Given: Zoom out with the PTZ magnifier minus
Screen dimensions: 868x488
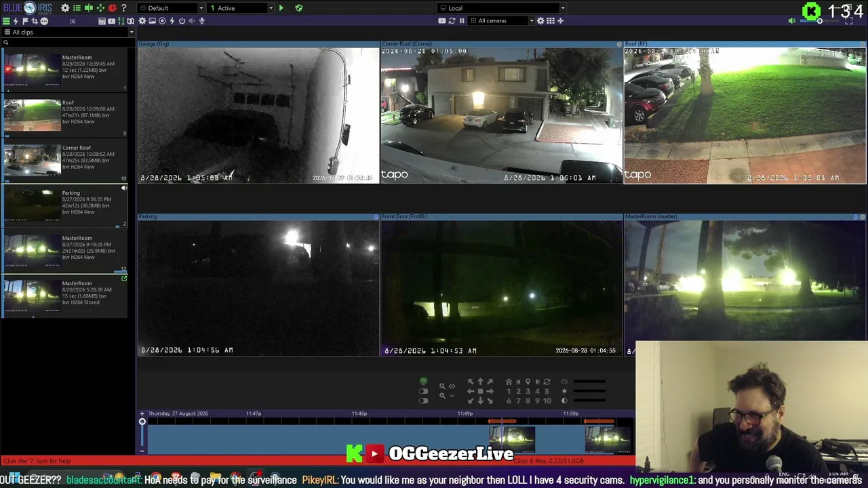Looking at the screenshot, I should pyautogui.click(x=442, y=396).
